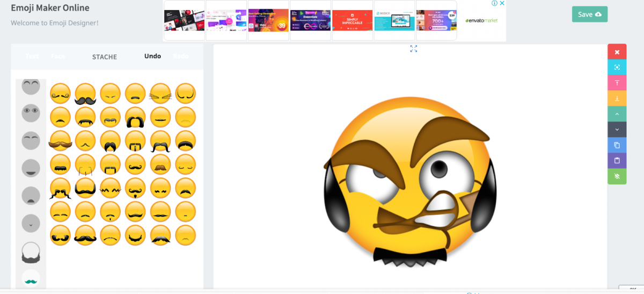Screen dimensions: 644x294
Task: Click Undo
Action: tap(152, 56)
